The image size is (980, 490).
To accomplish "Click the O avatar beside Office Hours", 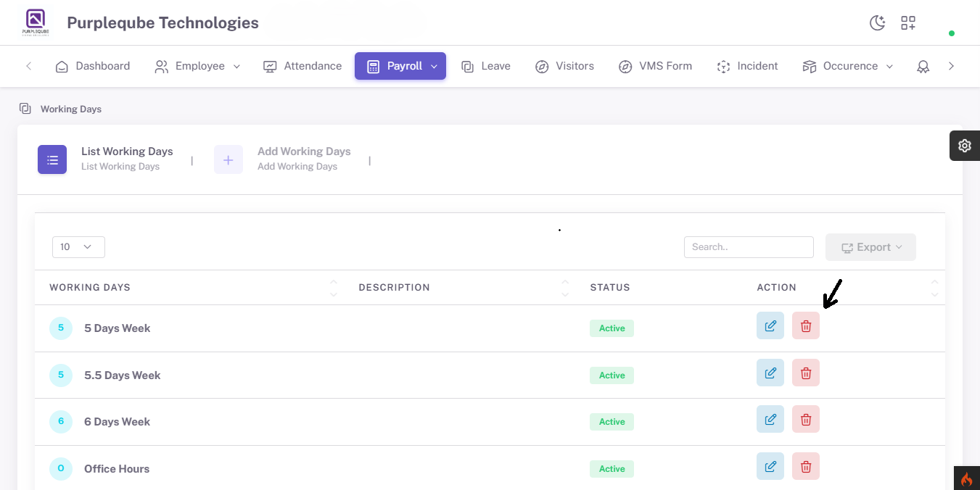I will (61, 468).
